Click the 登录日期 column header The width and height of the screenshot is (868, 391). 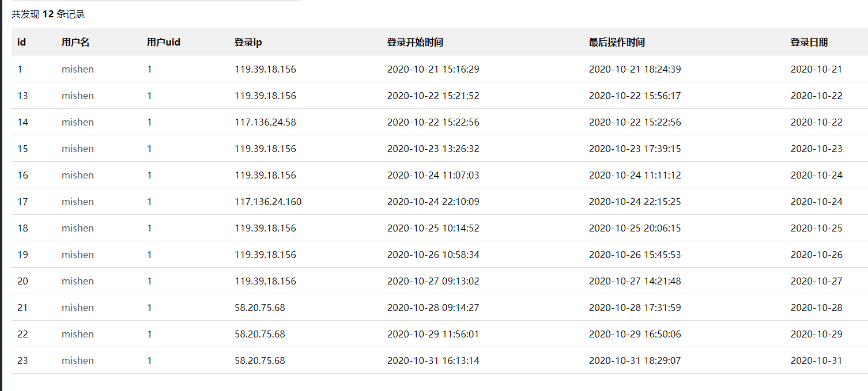pos(809,43)
